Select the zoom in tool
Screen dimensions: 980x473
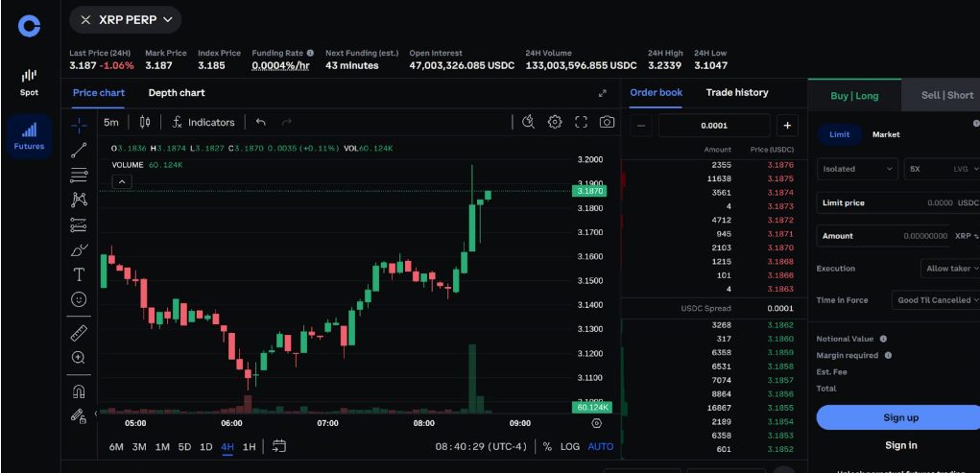pyautogui.click(x=79, y=358)
